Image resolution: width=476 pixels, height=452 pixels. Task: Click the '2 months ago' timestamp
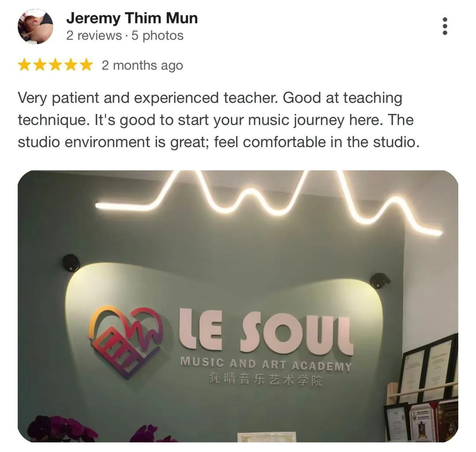click(x=142, y=65)
